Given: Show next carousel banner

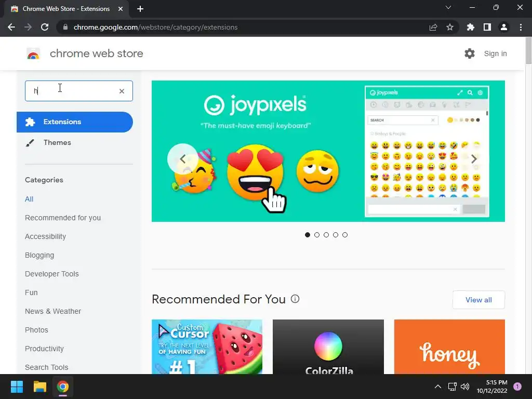Looking at the screenshot, I should tap(474, 159).
